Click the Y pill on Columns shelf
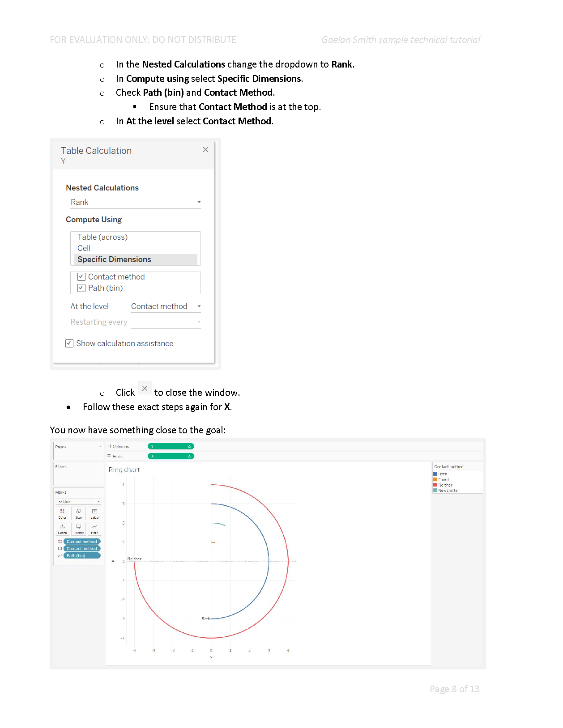 pos(171,446)
